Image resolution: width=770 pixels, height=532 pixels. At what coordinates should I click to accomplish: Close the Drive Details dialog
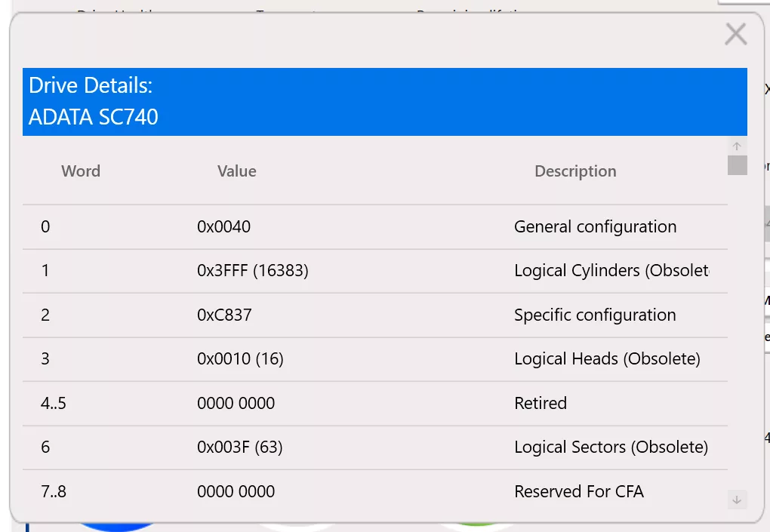[735, 35]
